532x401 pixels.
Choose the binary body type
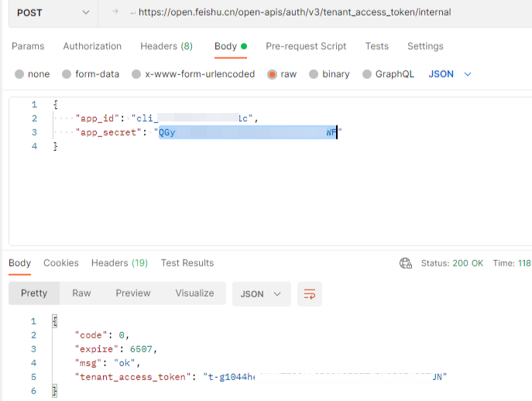(x=329, y=74)
